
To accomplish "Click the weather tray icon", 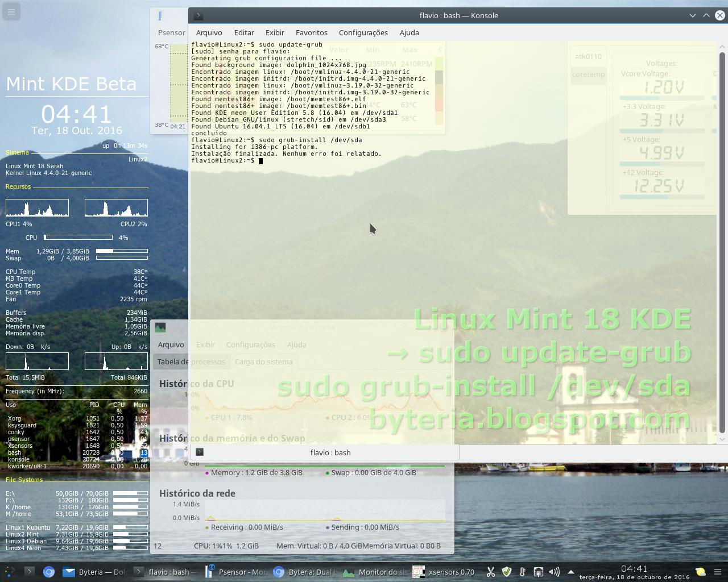I will tap(701, 572).
